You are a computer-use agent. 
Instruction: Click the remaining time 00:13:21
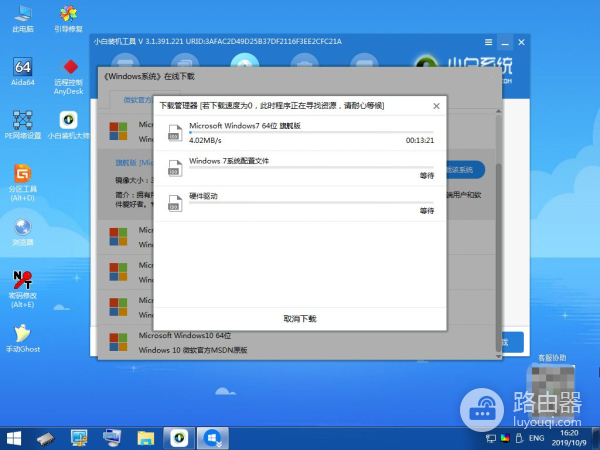[420, 140]
